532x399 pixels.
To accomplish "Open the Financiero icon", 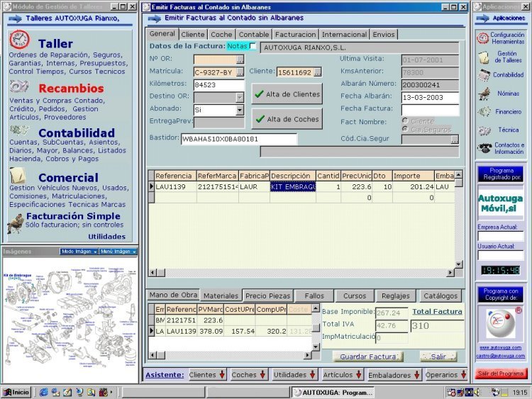I will click(484, 111).
